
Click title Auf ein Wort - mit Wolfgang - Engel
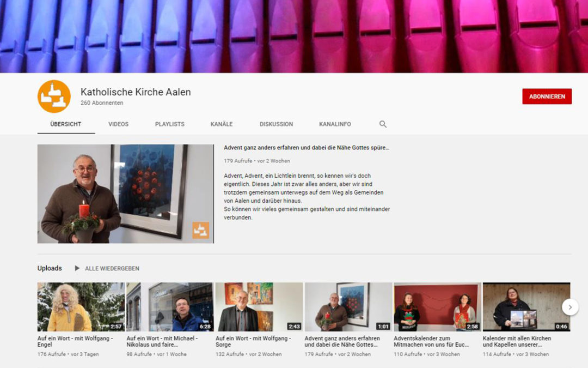coord(75,341)
